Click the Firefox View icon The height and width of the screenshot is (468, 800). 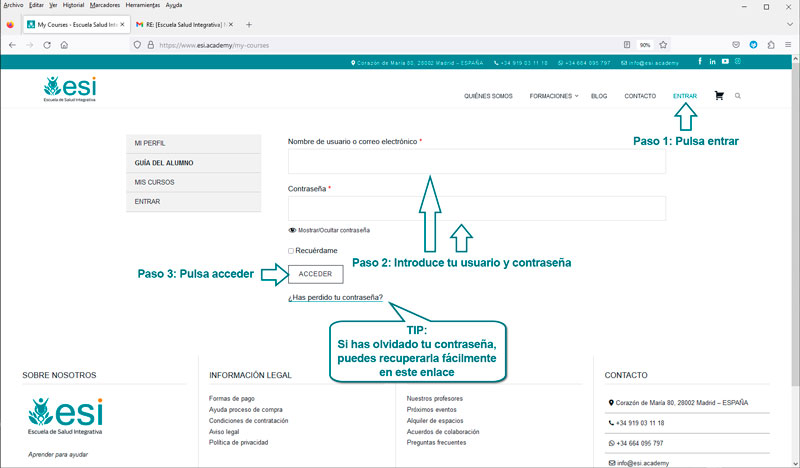click(10, 24)
